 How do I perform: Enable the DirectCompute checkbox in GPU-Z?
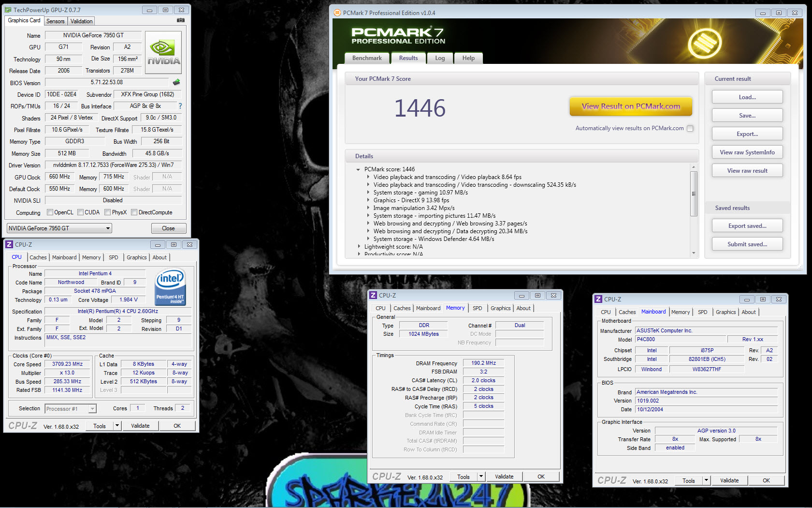(134, 212)
